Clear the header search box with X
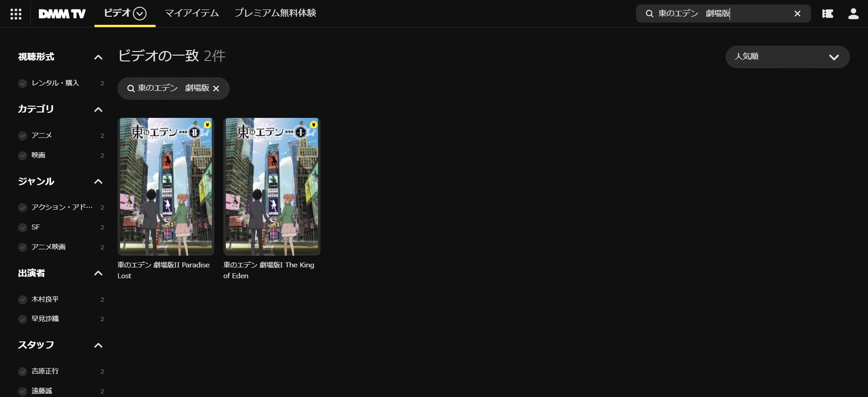868x397 pixels. [x=797, y=14]
